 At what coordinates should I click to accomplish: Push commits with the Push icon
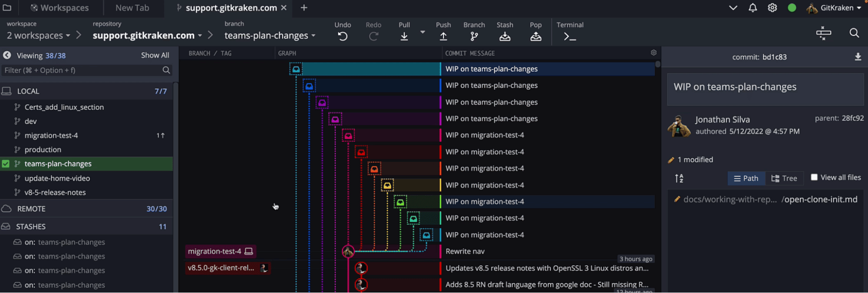coord(443,37)
